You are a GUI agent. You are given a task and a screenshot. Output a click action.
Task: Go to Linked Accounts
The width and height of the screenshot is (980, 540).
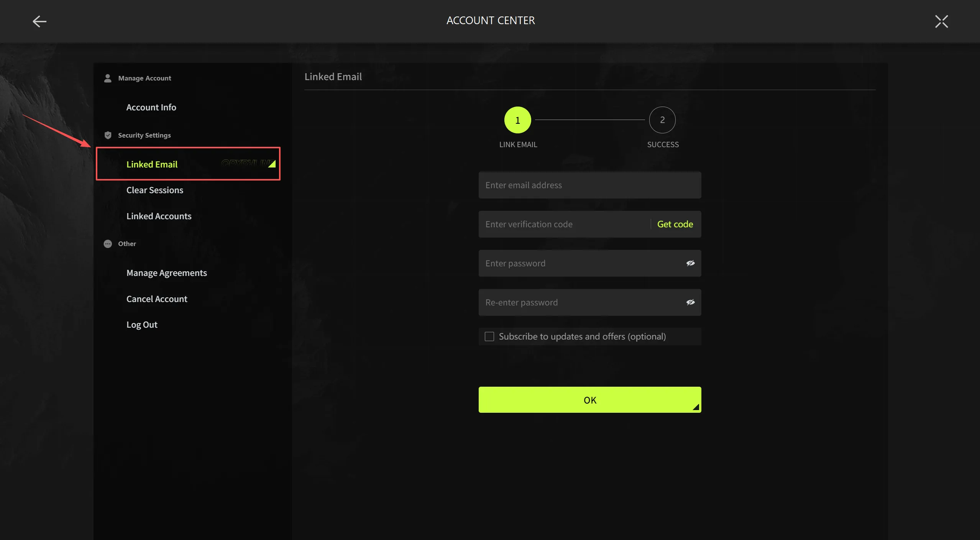[x=159, y=216]
